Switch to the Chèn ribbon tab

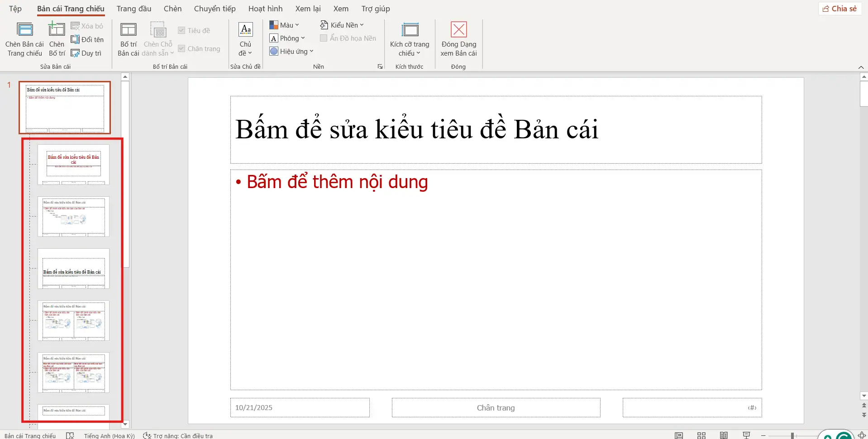pyautogui.click(x=172, y=8)
